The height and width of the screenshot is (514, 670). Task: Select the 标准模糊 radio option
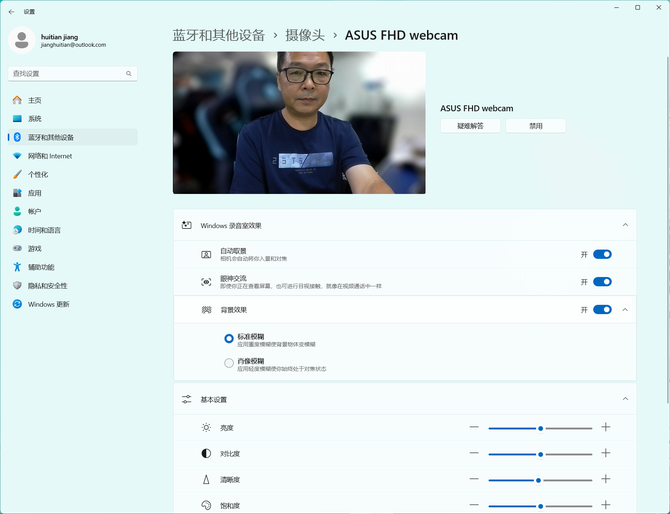tap(229, 338)
